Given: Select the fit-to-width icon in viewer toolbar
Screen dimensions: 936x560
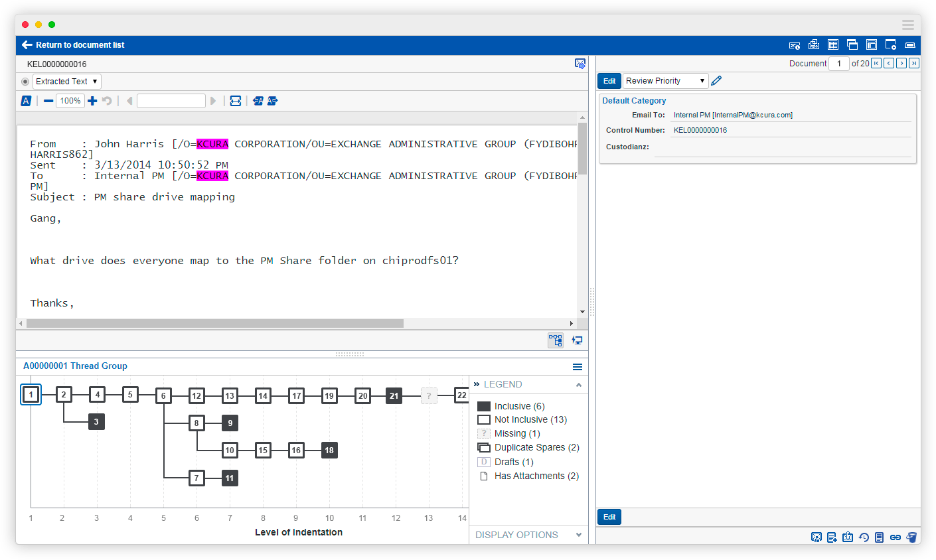Looking at the screenshot, I should (236, 100).
